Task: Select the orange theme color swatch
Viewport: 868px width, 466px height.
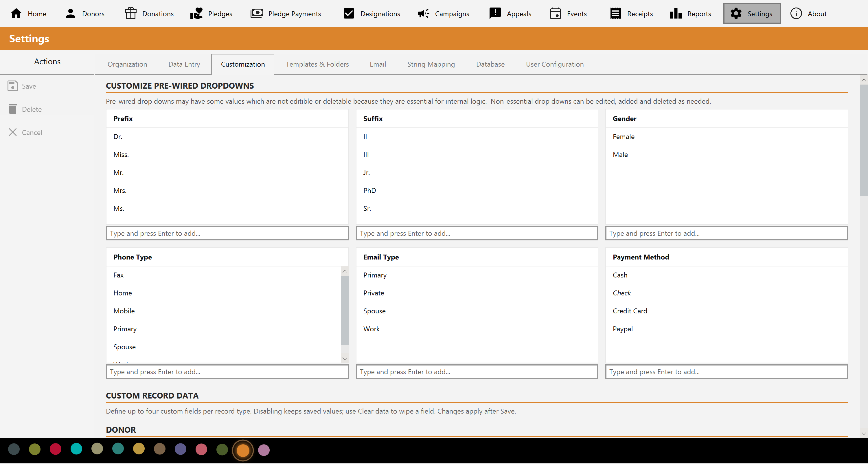Action: click(243, 451)
